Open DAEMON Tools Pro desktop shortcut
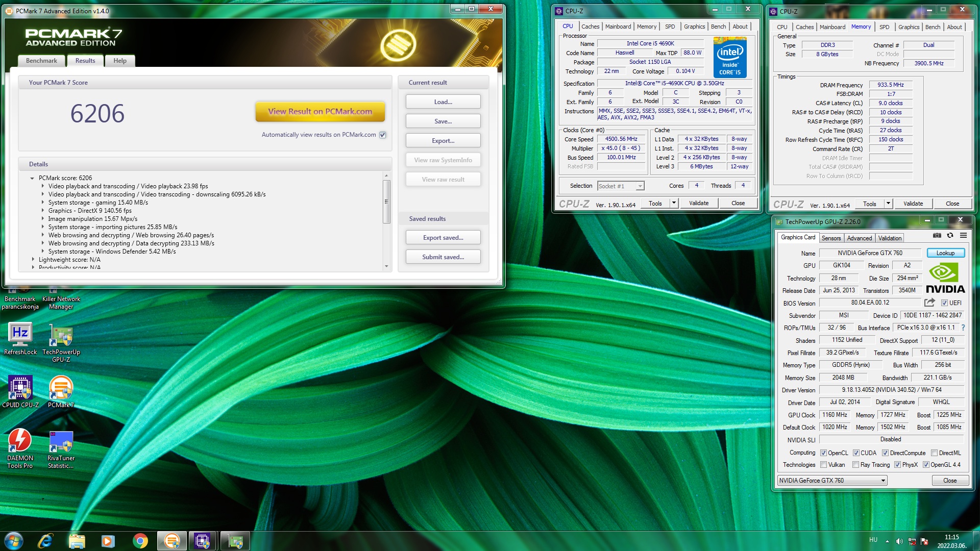The width and height of the screenshot is (980, 551). (x=20, y=448)
